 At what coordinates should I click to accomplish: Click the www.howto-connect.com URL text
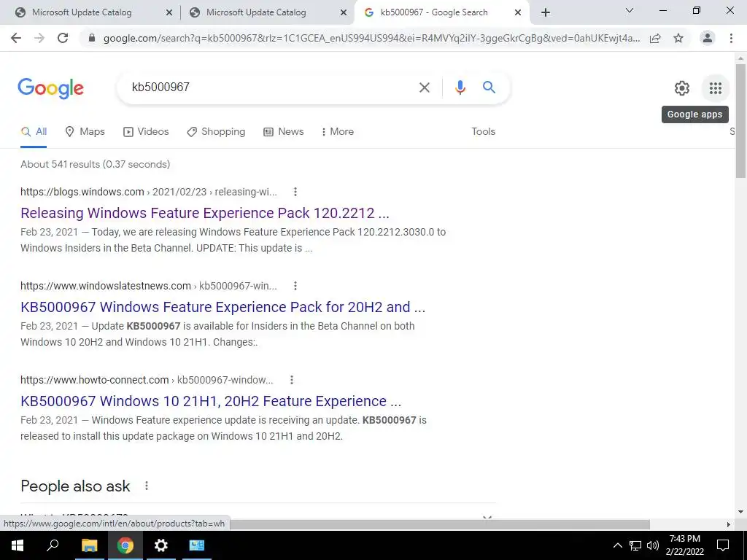point(94,380)
